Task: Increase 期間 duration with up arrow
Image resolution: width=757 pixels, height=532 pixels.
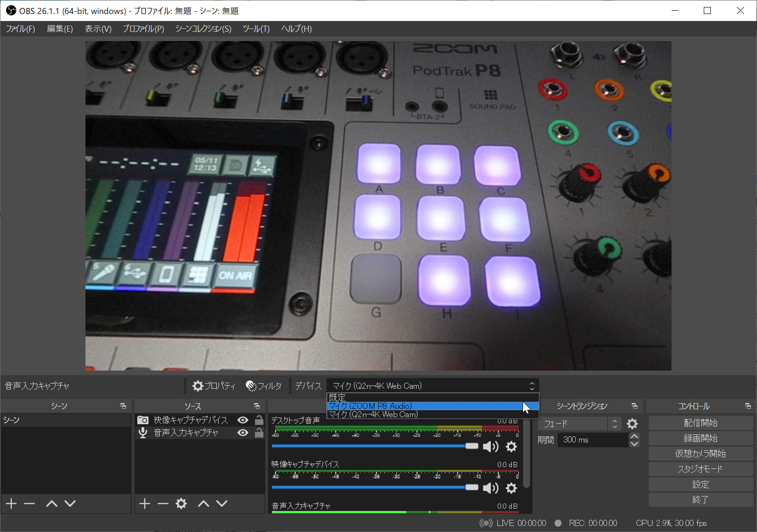Action: [x=634, y=436]
